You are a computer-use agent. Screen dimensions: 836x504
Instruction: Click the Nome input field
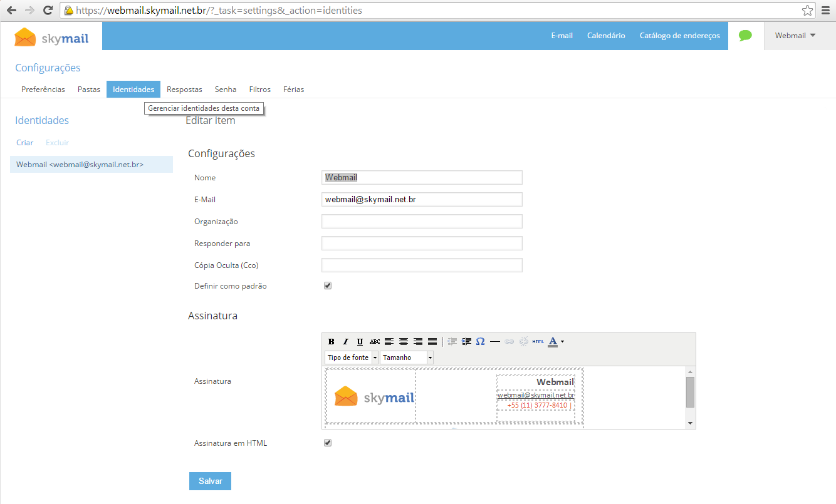(422, 178)
